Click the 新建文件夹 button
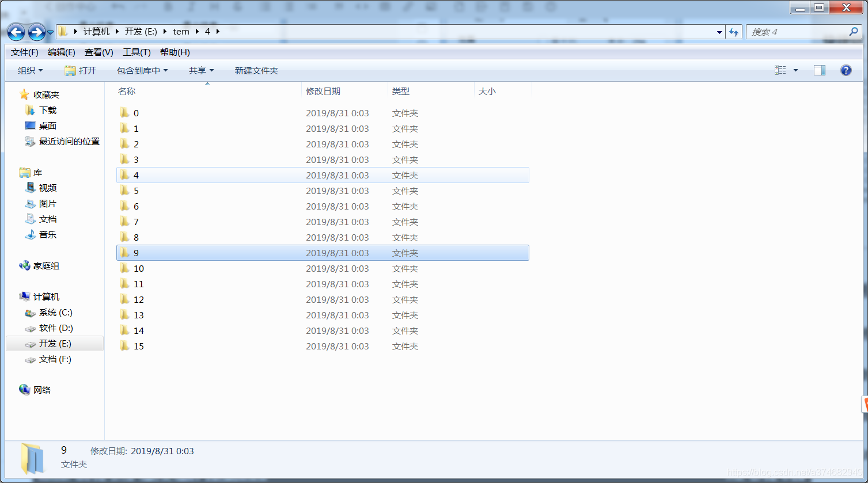The image size is (868, 483). (256, 70)
